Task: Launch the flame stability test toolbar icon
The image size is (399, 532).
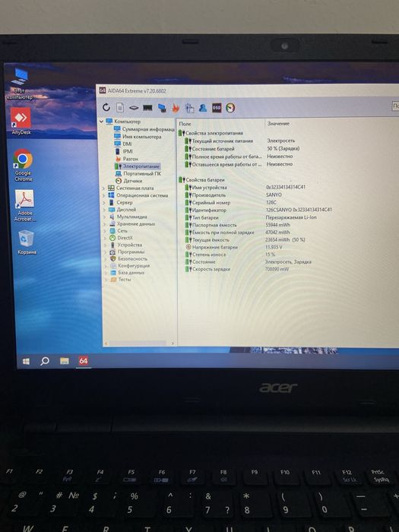Action: tap(176, 108)
